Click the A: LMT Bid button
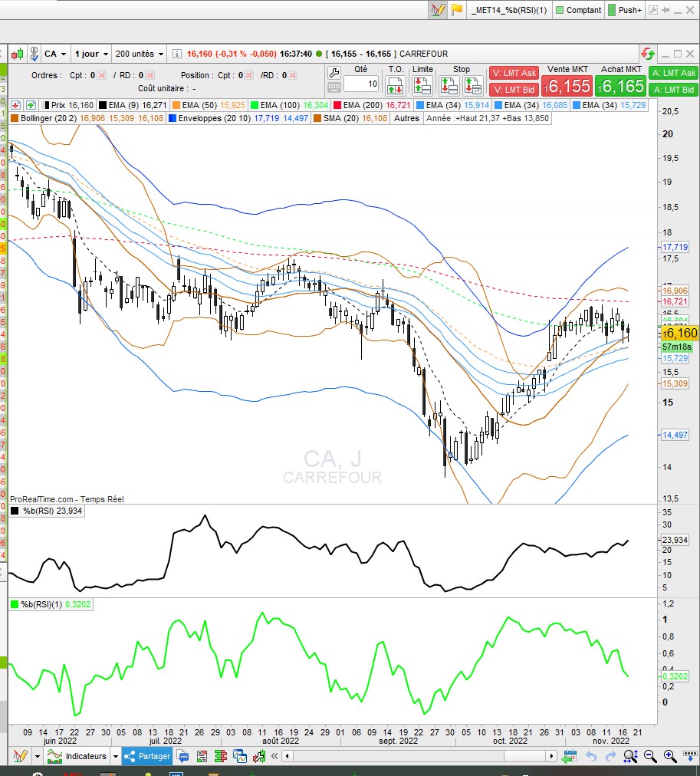 [673, 90]
